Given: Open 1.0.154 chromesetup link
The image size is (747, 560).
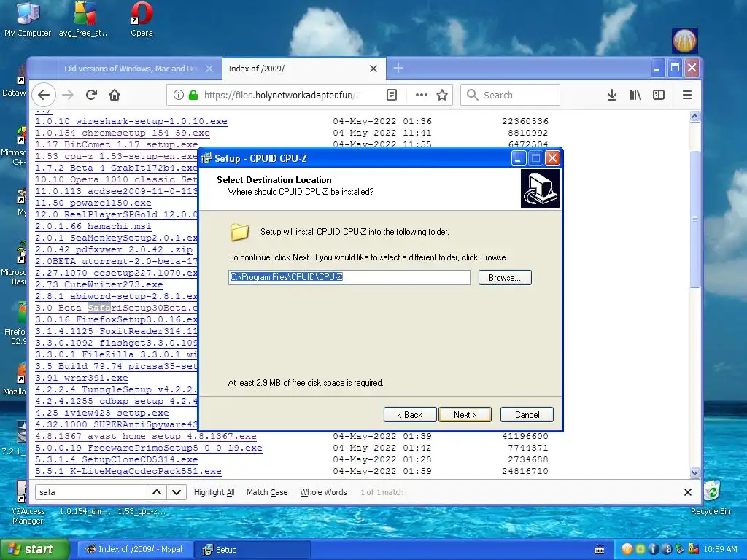Looking at the screenshot, I should pyautogui.click(x=123, y=133).
